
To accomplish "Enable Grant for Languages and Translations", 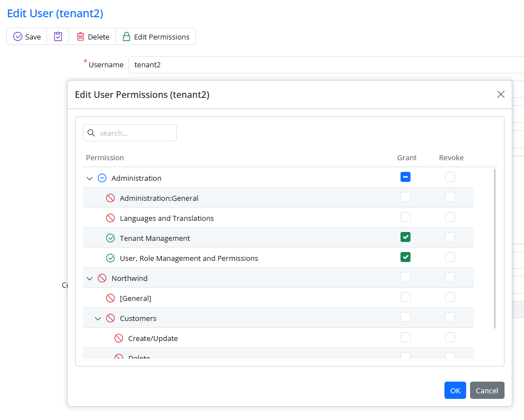I will tap(406, 217).
